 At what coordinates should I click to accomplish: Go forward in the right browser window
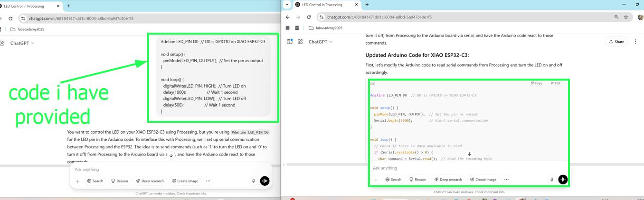(298, 17)
